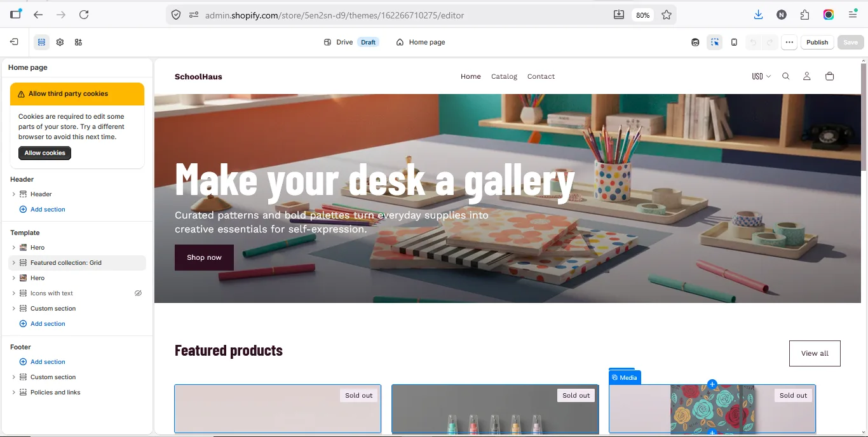Click the Publish button
The image size is (868, 437).
[817, 42]
